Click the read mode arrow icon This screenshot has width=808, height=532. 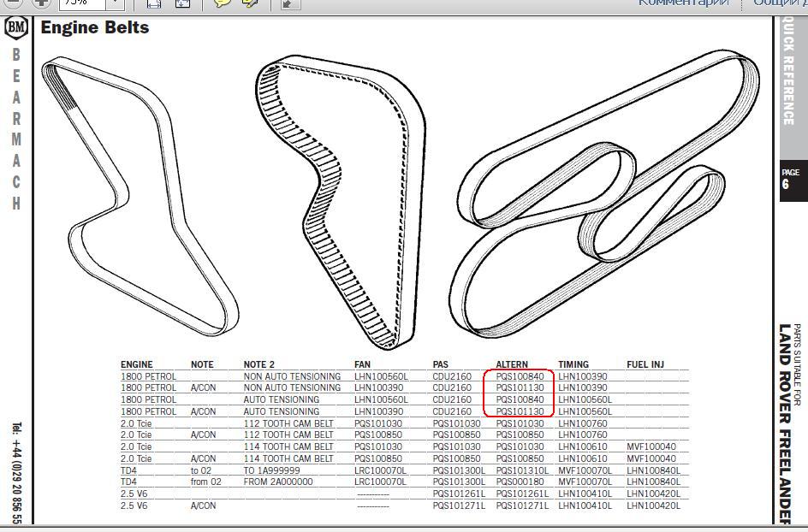coord(290,3)
